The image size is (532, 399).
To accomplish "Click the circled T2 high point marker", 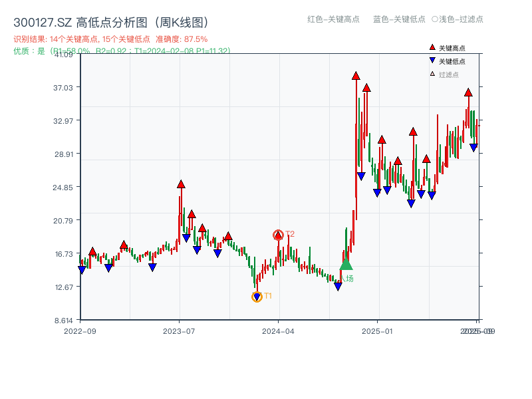I will [x=279, y=233].
